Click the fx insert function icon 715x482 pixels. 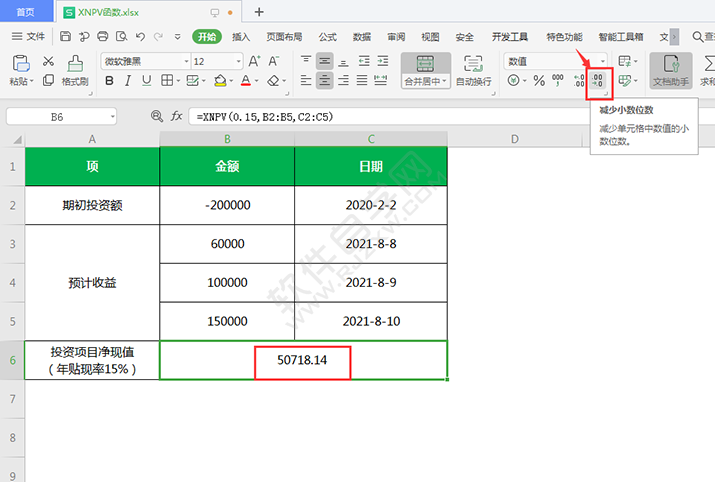[x=176, y=117]
